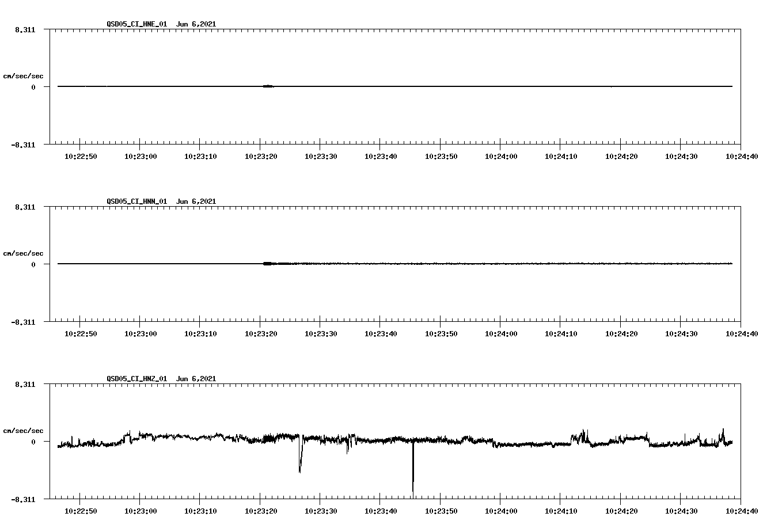Click the 10:23:40 time label under HNN plot
The width and height of the screenshot is (782, 532).
(x=380, y=333)
